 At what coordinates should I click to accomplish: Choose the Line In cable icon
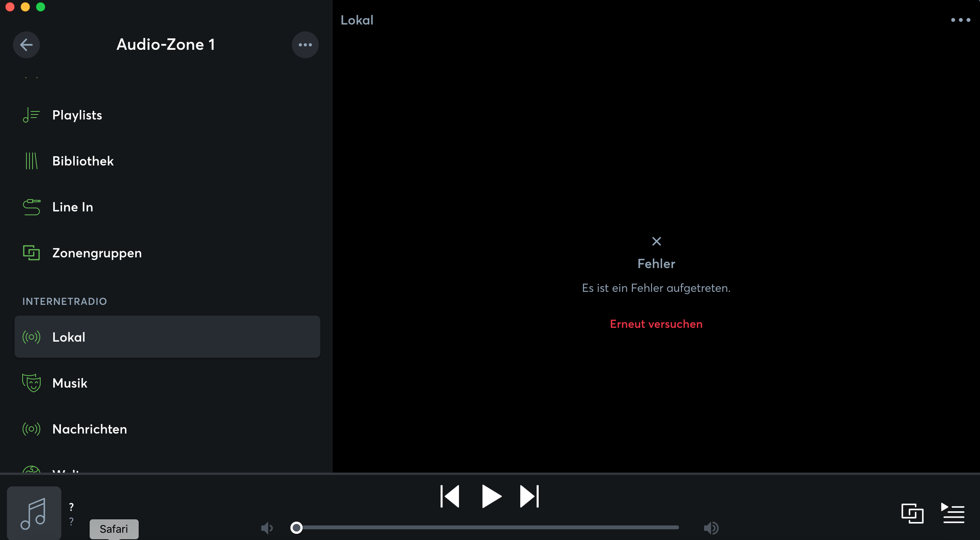[x=31, y=207]
